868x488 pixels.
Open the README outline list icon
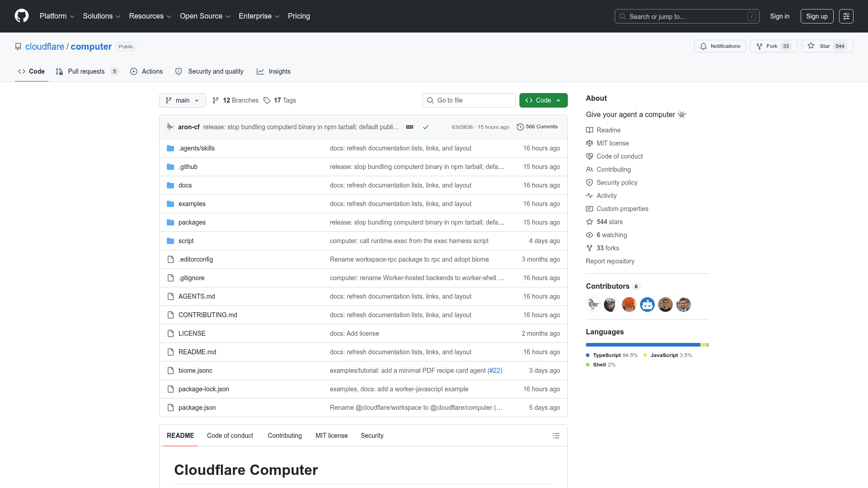pyautogui.click(x=556, y=436)
